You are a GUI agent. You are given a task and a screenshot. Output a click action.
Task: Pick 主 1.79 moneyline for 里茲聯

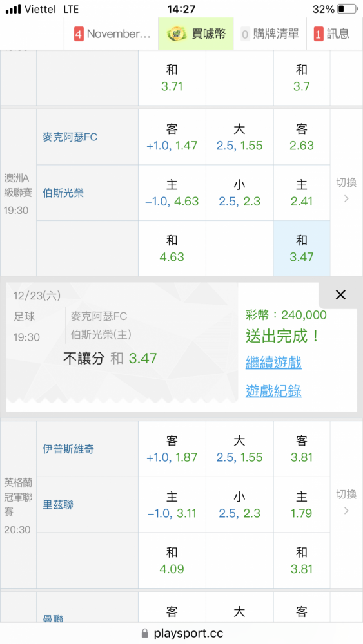pos(302,505)
